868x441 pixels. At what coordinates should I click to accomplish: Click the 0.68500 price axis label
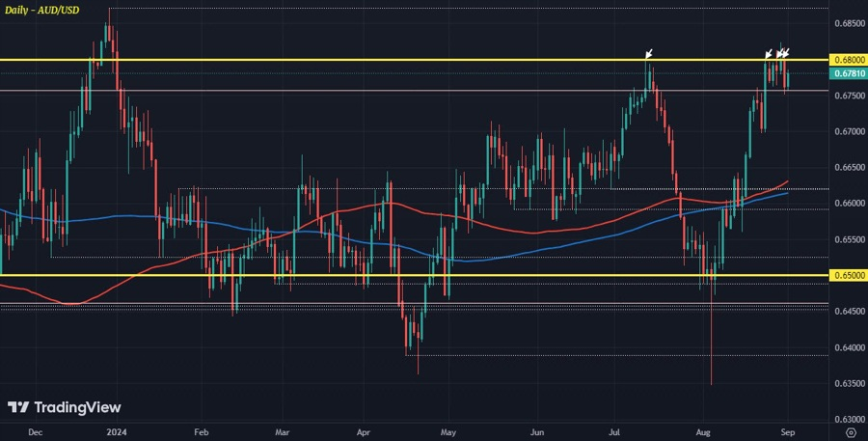click(849, 23)
